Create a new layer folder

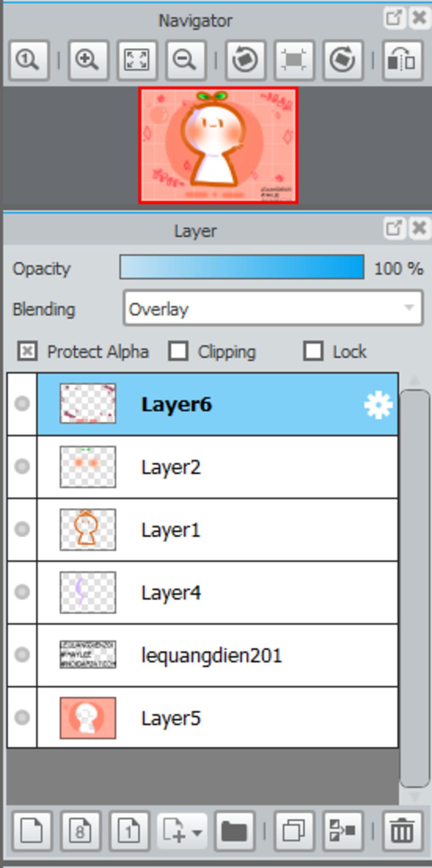[x=235, y=830]
